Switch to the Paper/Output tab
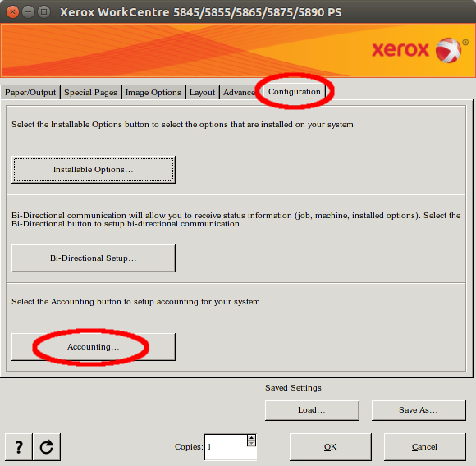476x466 pixels. [30, 92]
